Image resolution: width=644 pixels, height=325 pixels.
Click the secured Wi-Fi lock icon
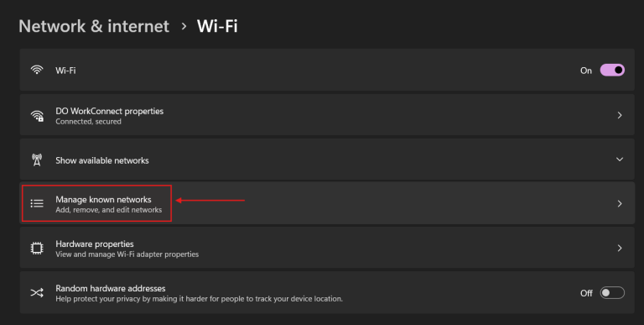[37, 116]
